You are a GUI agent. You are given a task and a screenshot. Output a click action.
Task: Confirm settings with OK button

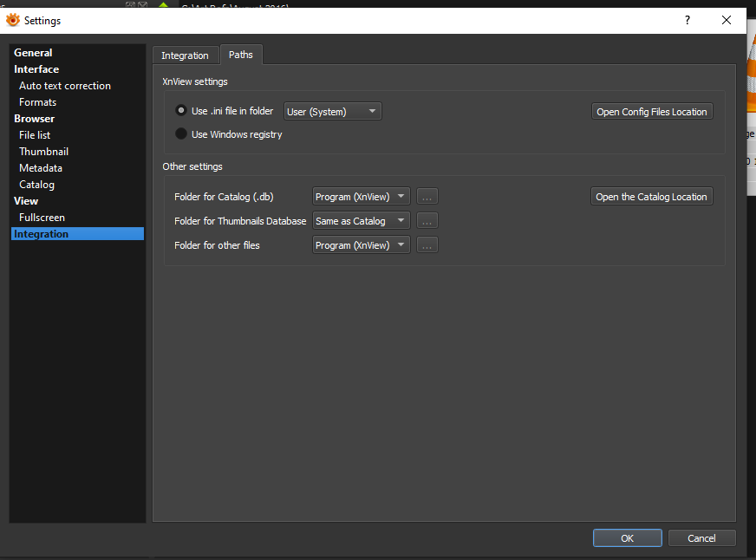pos(627,538)
